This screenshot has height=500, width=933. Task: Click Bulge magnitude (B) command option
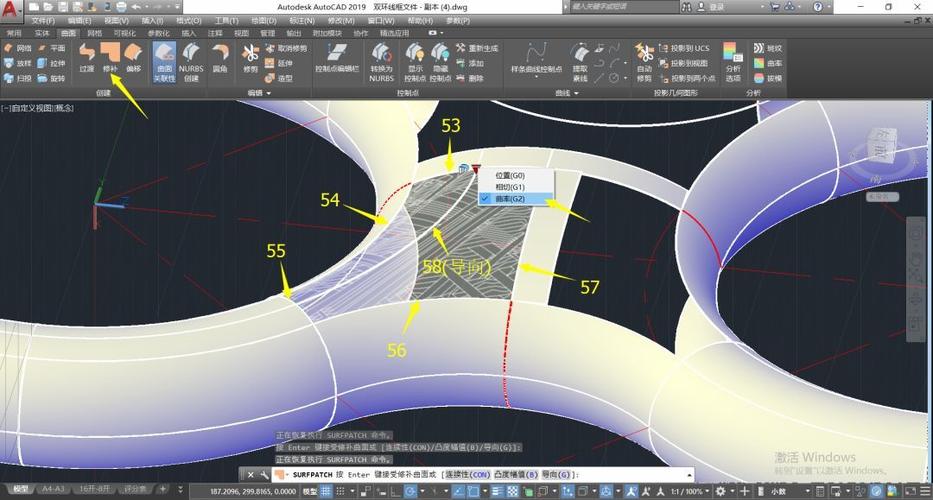[x=516, y=475]
